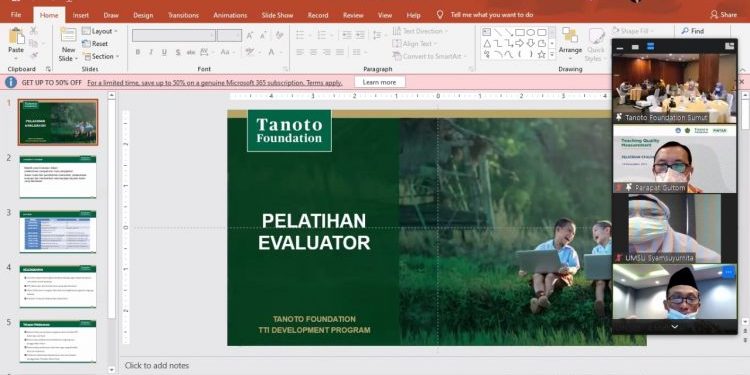The height and width of the screenshot is (375, 750).
Task: Toggle Justify paragraph alignment
Action: coord(340,52)
